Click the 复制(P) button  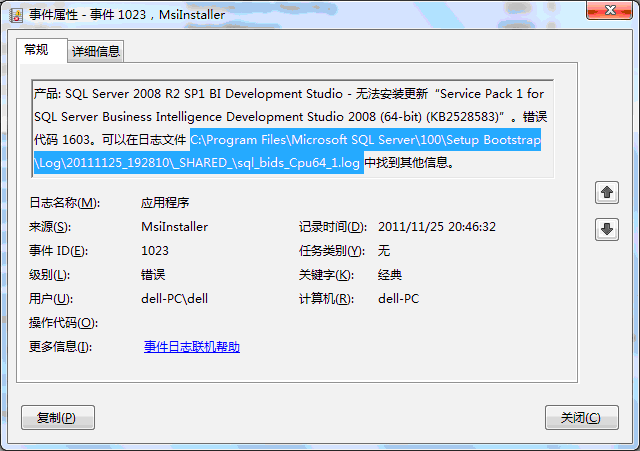click(58, 418)
